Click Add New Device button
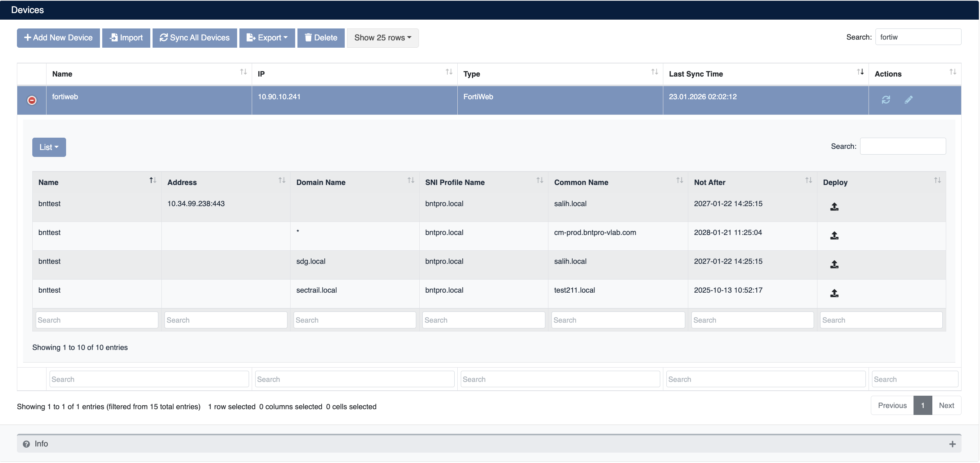Screen dimensions: 980x463 point(58,38)
